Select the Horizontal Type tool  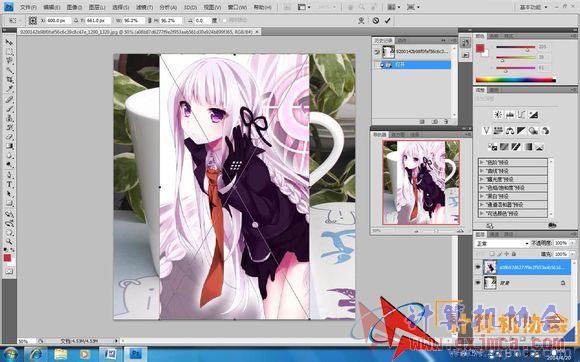pos(9,185)
